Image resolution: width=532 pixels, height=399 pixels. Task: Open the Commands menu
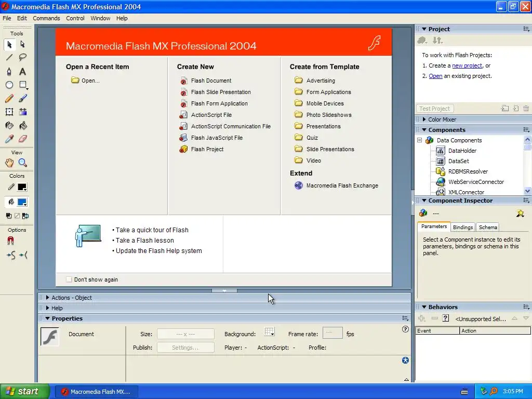(x=46, y=18)
